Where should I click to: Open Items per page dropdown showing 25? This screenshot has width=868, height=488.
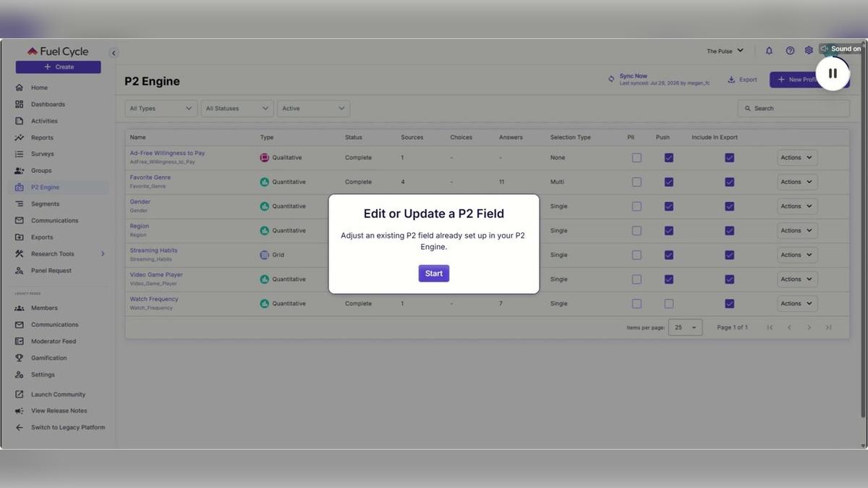(x=685, y=327)
